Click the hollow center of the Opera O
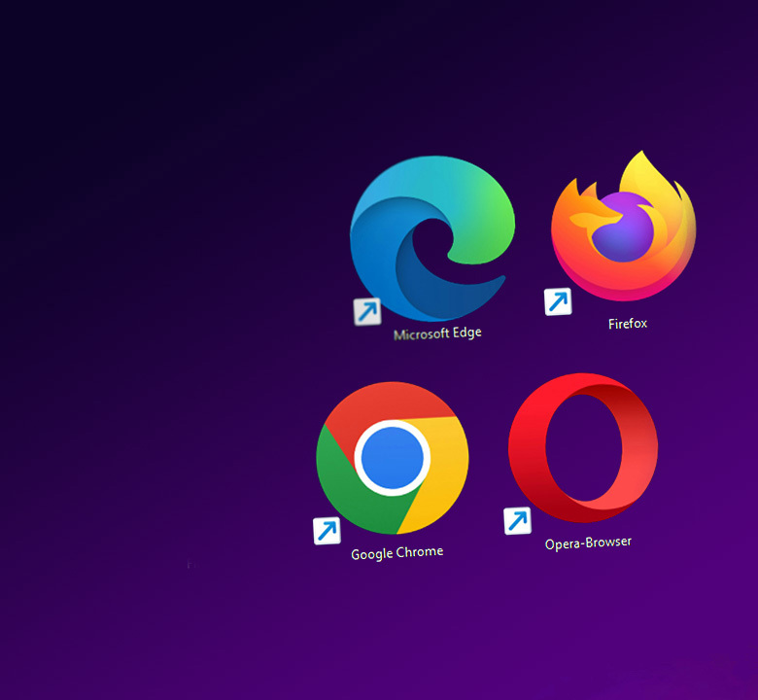The width and height of the screenshot is (758, 700). (581, 448)
